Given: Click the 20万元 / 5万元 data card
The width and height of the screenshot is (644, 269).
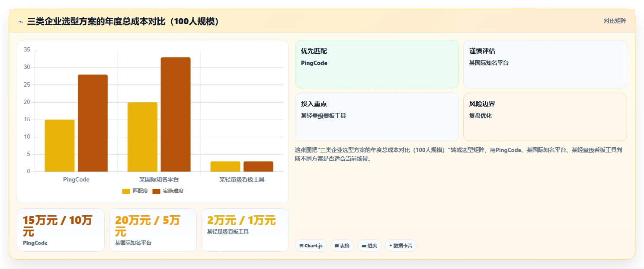Looking at the screenshot, I should 153,230.
